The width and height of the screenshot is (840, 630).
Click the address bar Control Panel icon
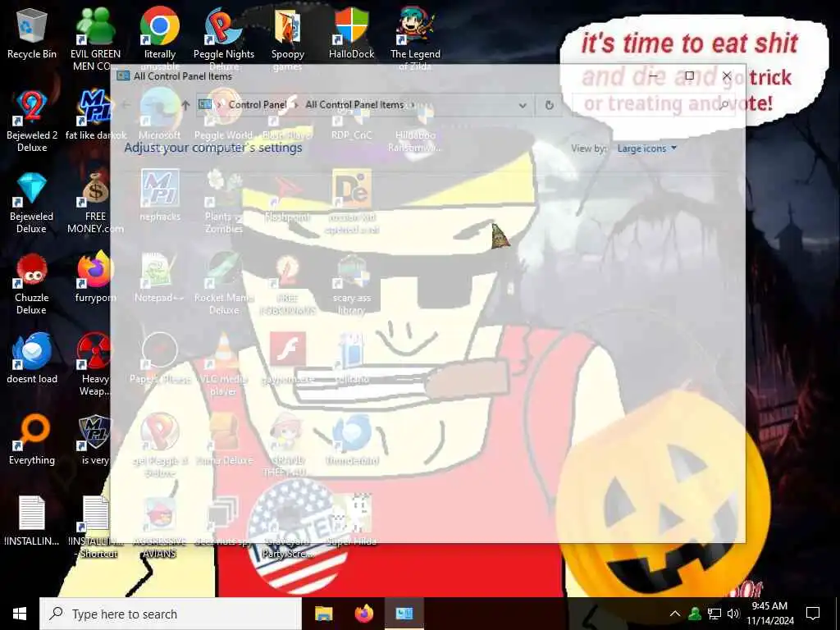tap(205, 104)
